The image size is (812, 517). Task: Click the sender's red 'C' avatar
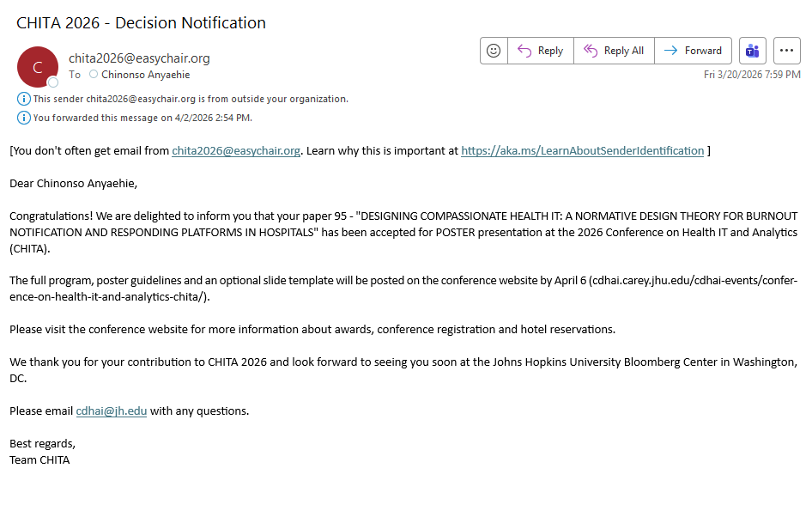click(37, 67)
